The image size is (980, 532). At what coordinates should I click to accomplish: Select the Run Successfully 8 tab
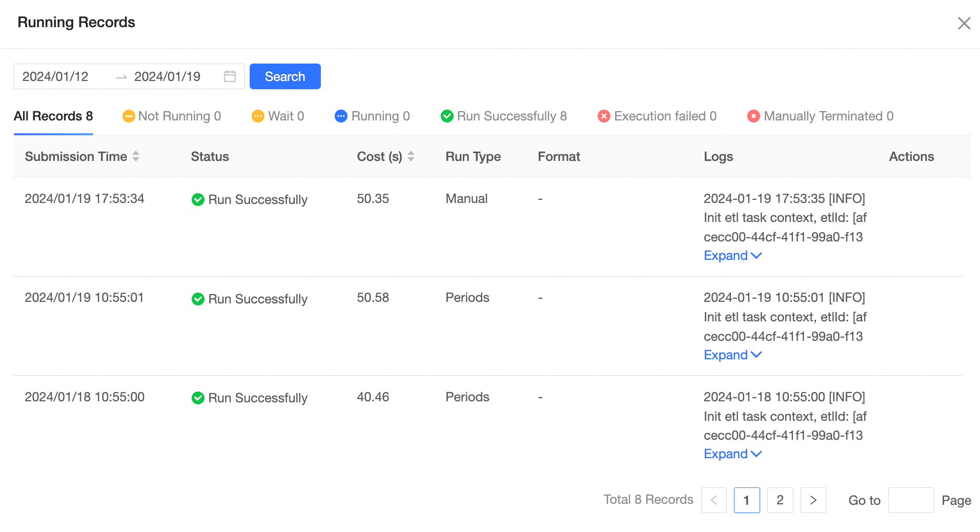click(x=504, y=116)
